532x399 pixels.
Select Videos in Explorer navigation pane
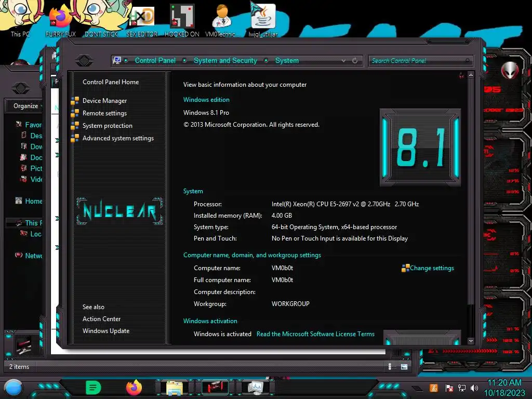(x=36, y=179)
